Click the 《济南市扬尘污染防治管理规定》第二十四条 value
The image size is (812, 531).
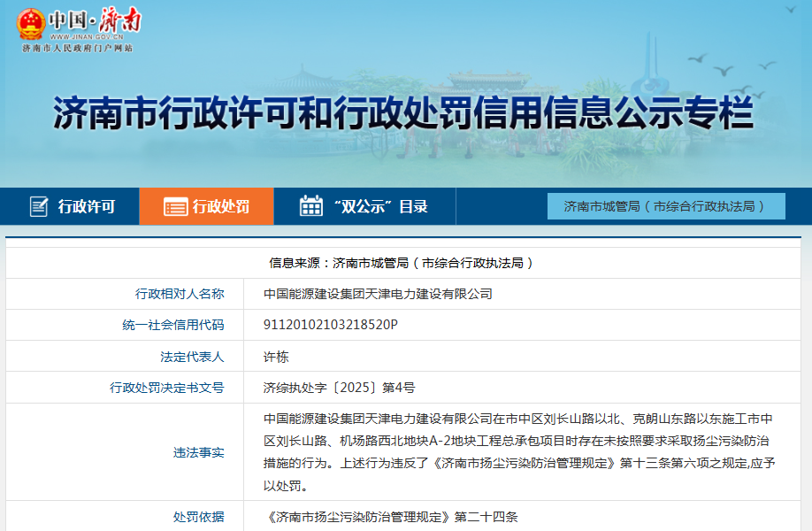(x=390, y=517)
